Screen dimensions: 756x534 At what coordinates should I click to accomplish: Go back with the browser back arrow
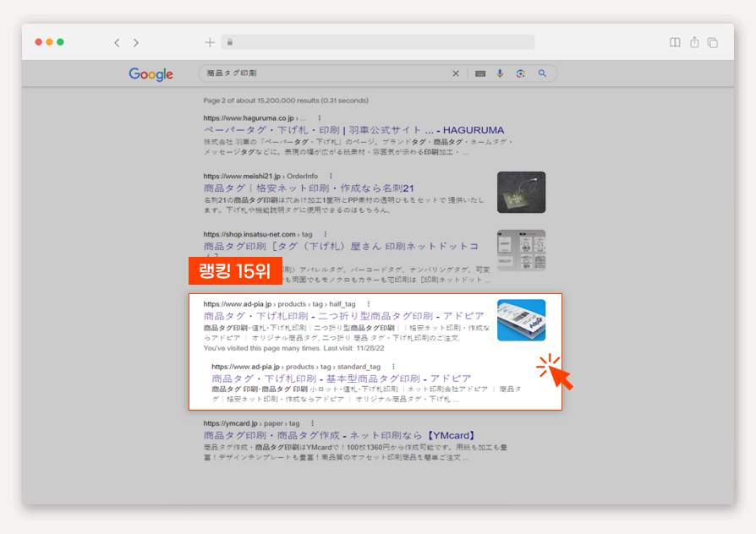pyautogui.click(x=117, y=43)
